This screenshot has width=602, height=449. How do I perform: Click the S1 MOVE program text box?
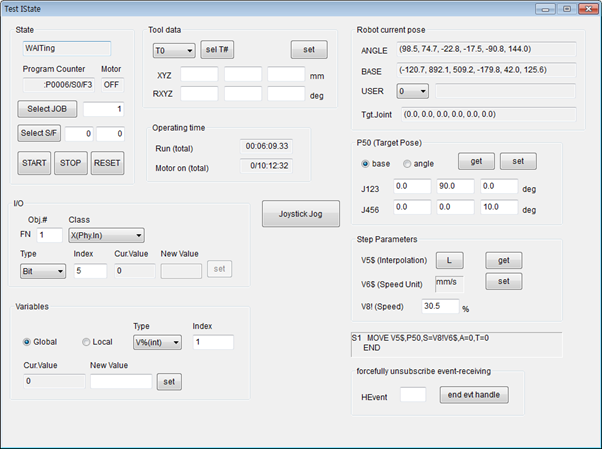[456, 345]
